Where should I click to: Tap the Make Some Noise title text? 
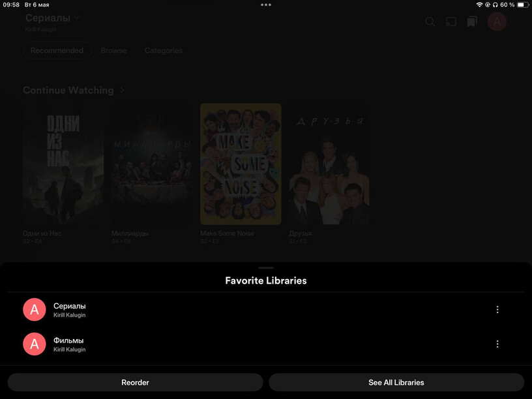pyautogui.click(x=227, y=233)
